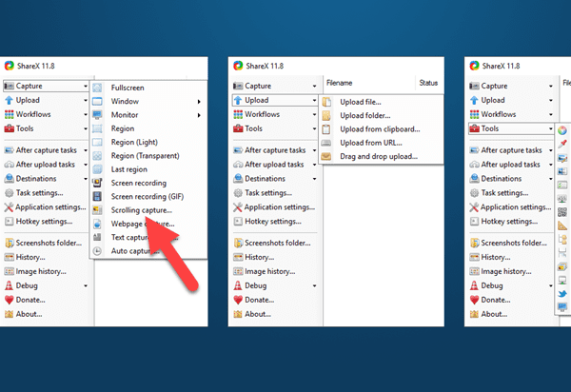Click the History icon in left window
Screen dimensions: 571x392
9,257
